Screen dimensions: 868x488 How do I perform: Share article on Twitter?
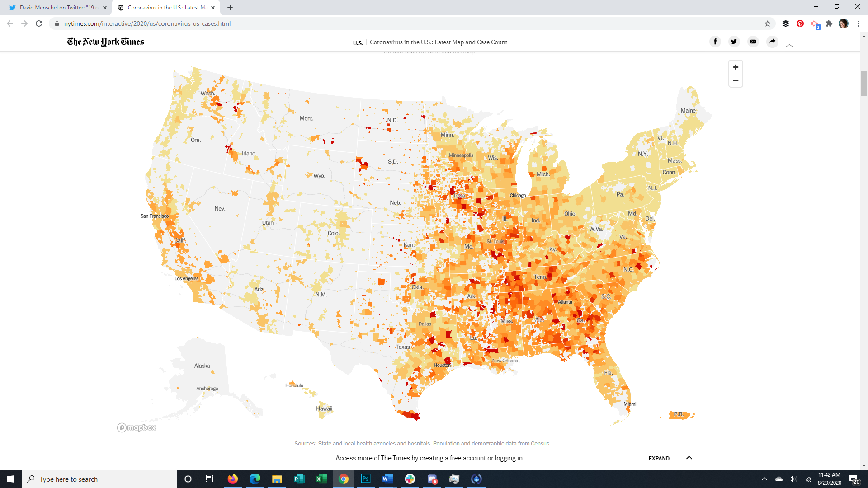(734, 42)
